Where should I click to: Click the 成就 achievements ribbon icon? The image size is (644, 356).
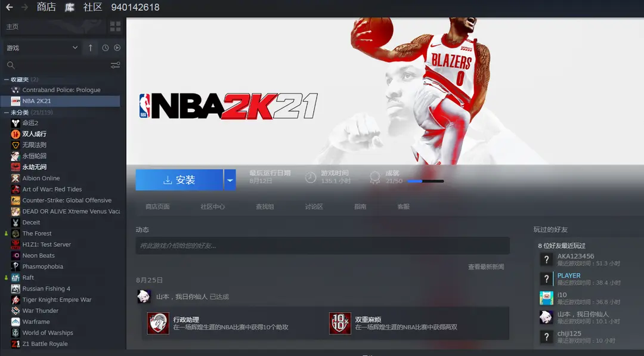click(x=374, y=177)
